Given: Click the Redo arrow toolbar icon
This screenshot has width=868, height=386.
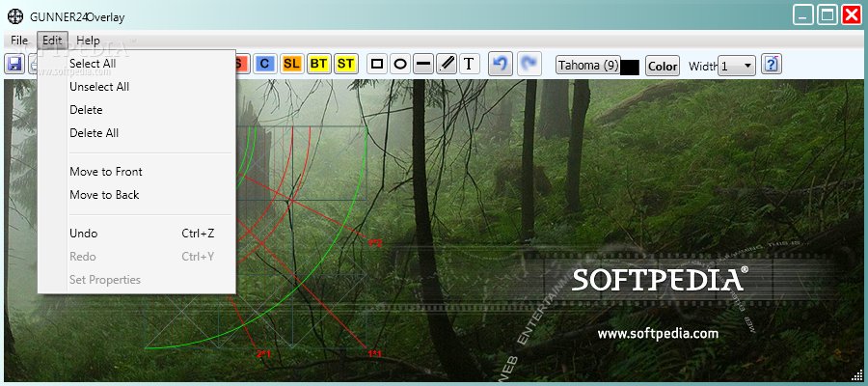Looking at the screenshot, I should coord(529,65).
